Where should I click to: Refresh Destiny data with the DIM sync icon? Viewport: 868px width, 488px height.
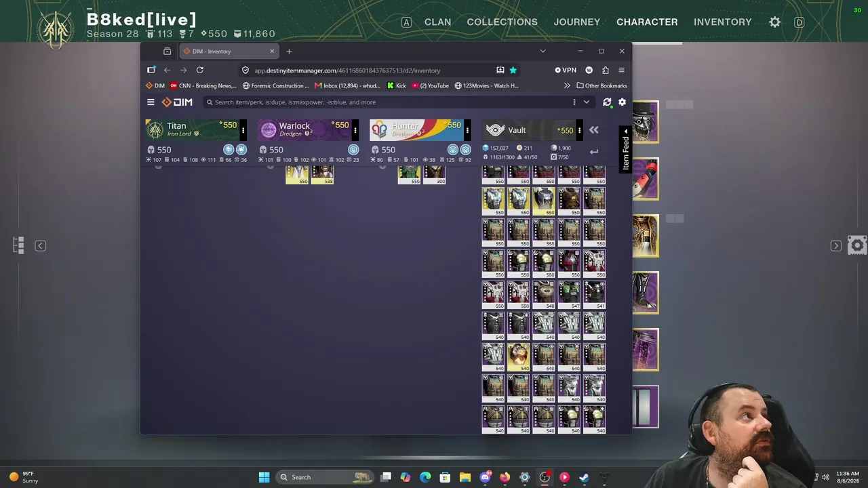pos(607,102)
